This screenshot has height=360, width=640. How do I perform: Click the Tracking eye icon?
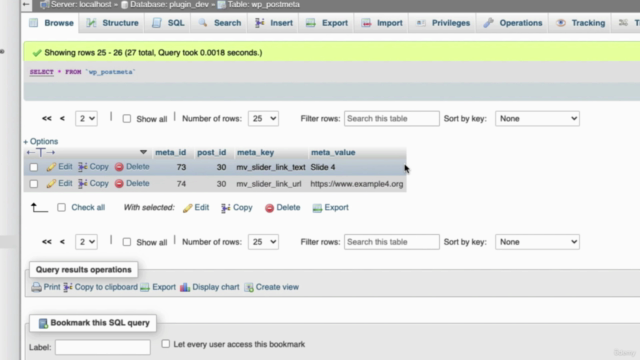click(x=561, y=23)
